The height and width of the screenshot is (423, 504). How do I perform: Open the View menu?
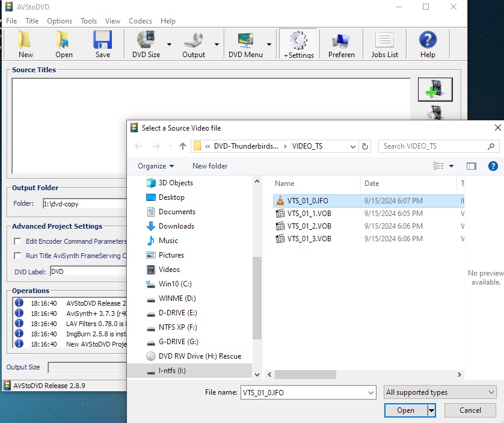[x=112, y=21]
